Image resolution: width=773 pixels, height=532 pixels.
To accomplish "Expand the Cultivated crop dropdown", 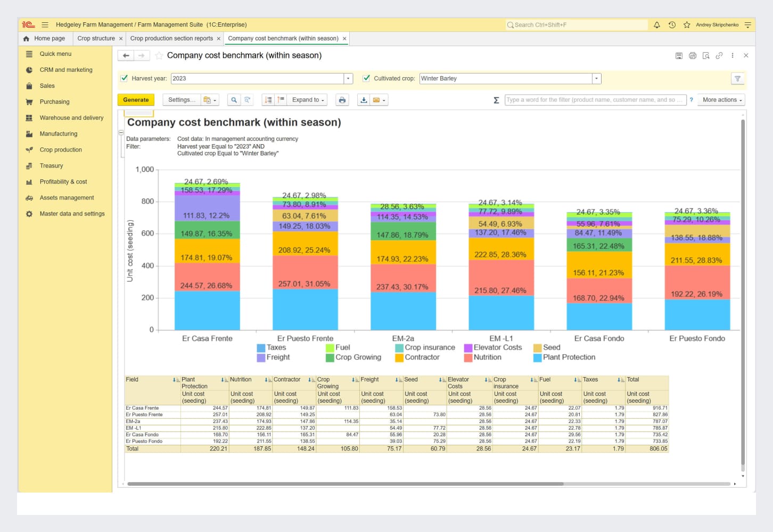I will [596, 79].
